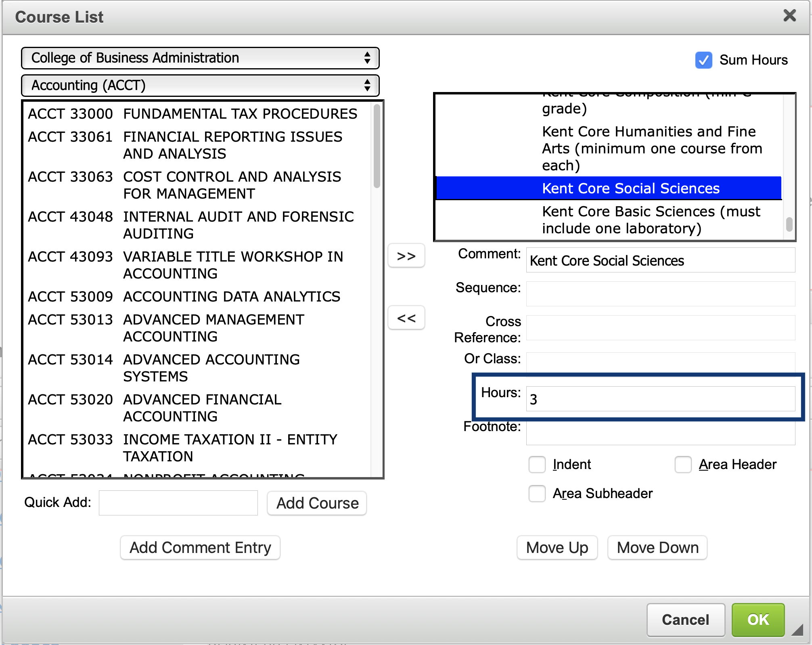Uncheck the Sum Hours checkbox
This screenshot has width=812, height=645.
[x=703, y=60]
